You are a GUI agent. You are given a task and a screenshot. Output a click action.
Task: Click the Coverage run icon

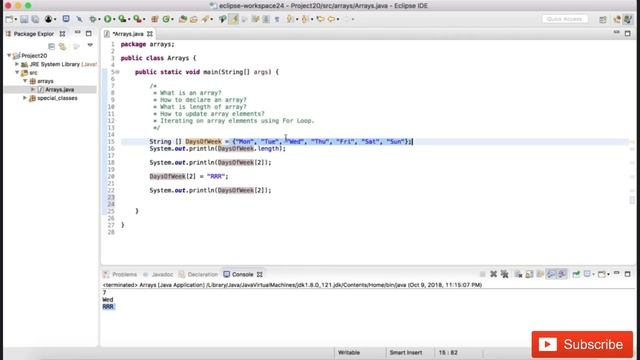[x=122, y=19]
